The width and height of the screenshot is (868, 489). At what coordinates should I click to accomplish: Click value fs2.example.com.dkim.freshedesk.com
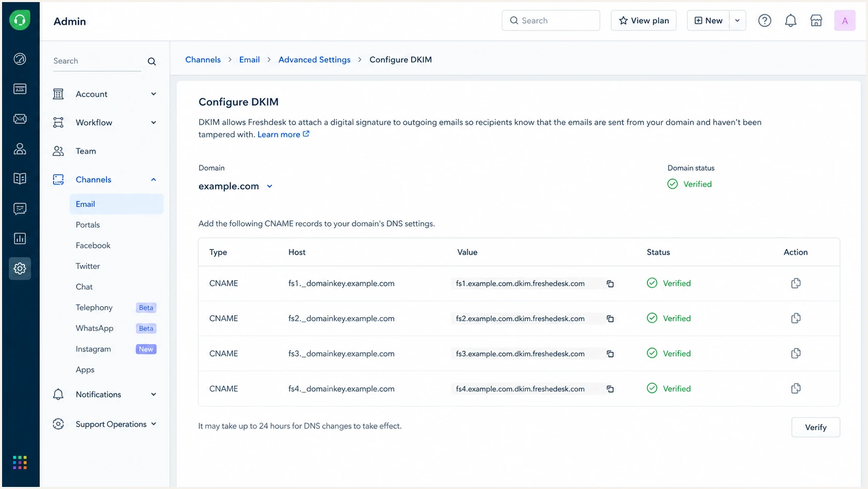pos(520,319)
